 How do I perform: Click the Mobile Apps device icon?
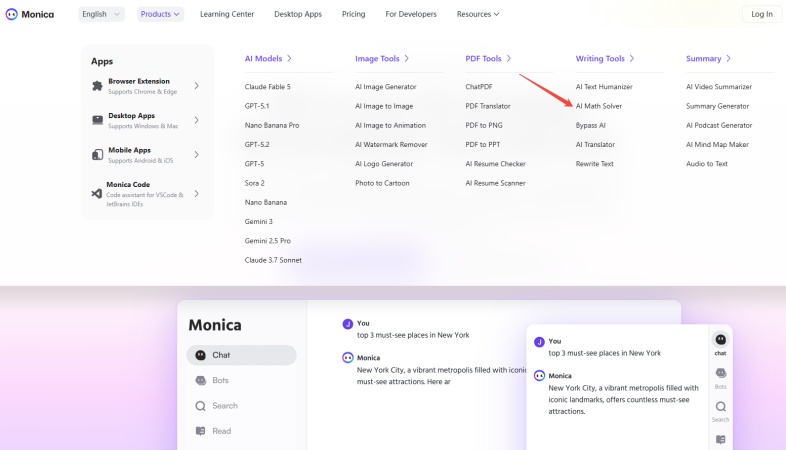[x=97, y=155]
